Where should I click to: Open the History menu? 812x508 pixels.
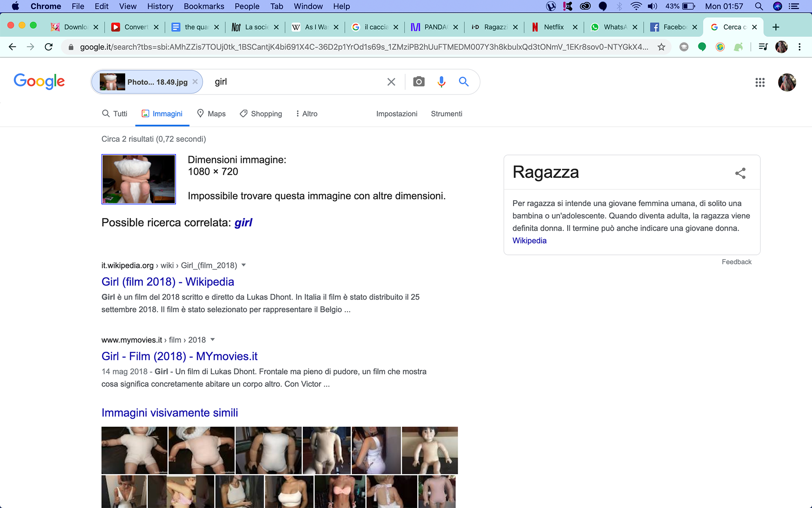[x=160, y=6]
